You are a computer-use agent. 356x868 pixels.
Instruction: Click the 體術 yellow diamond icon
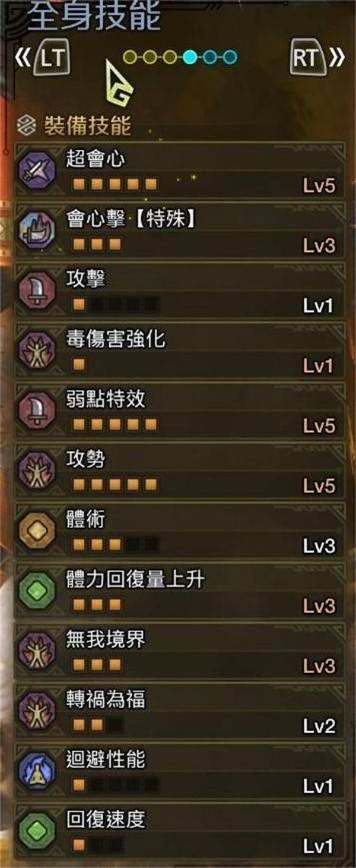[x=37, y=532]
